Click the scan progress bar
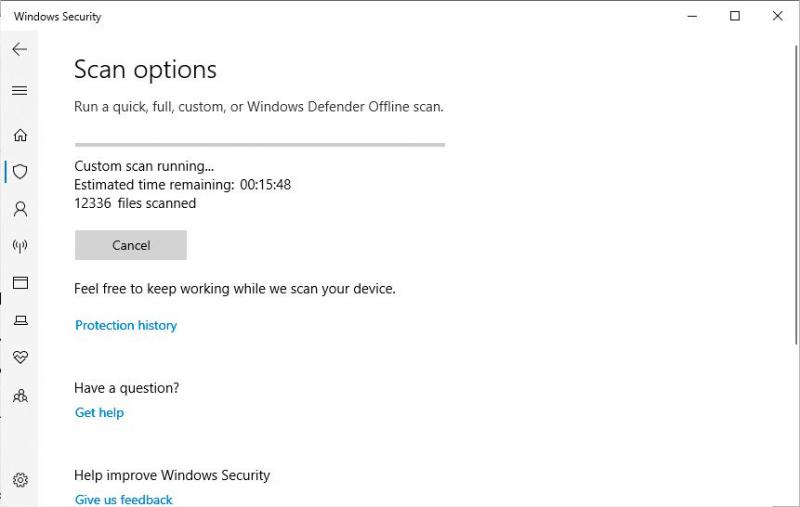This screenshot has width=800, height=507. pyautogui.click(x=259, y=145)
